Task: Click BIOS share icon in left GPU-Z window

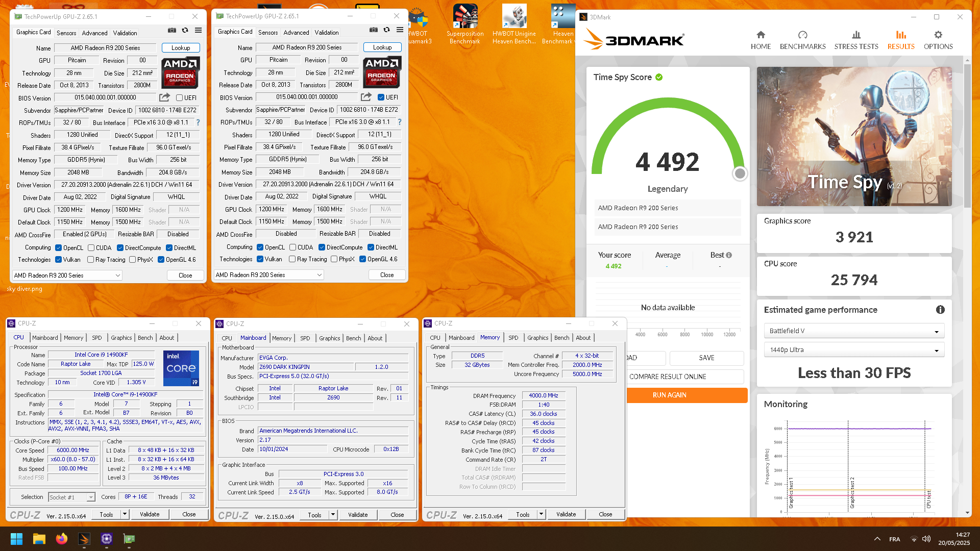Action: click(164, 97)
